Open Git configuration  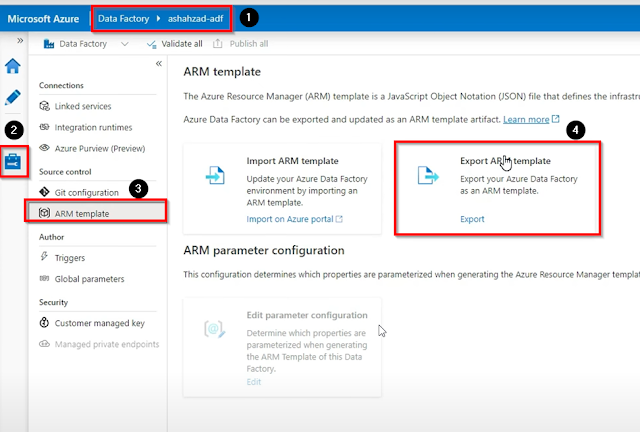coord(87,193)
